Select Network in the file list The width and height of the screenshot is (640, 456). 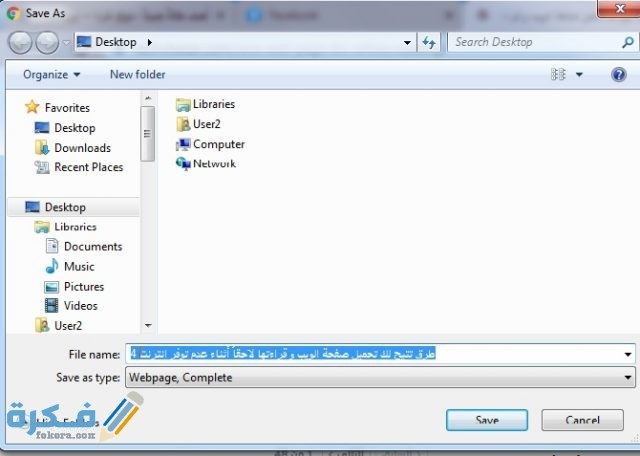(x=214, y=163)
